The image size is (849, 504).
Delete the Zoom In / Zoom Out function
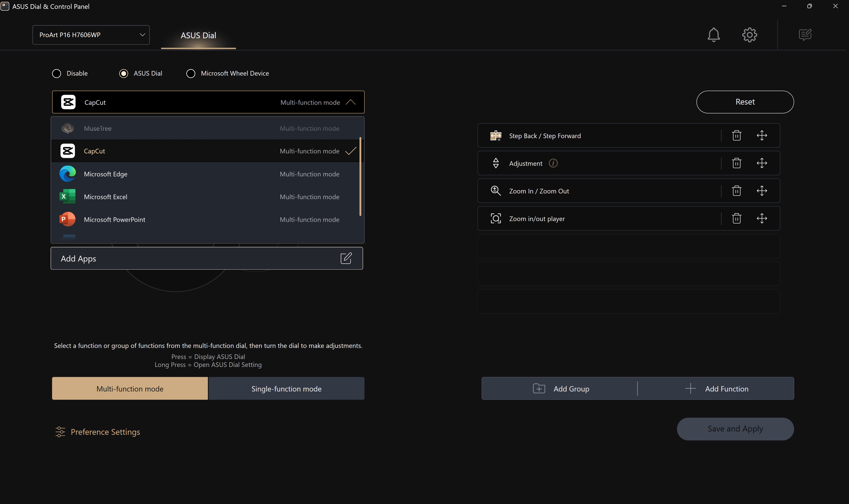click(736, 191)
